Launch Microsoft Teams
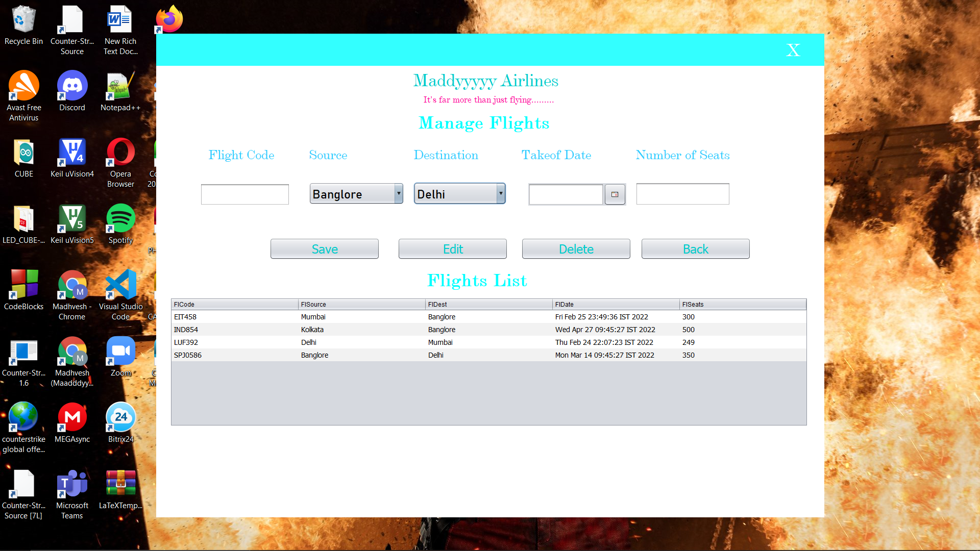This screenshot has width=980, height=551. 72,483
